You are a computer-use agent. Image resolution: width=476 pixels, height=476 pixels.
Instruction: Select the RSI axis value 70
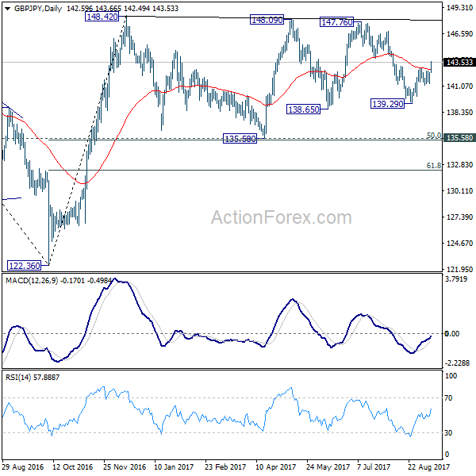pos(448,398)
